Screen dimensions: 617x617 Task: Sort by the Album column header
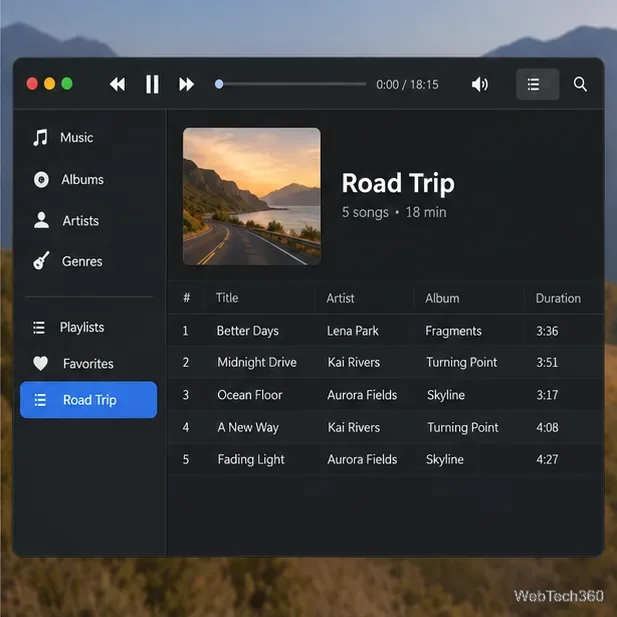pos(442,298)
